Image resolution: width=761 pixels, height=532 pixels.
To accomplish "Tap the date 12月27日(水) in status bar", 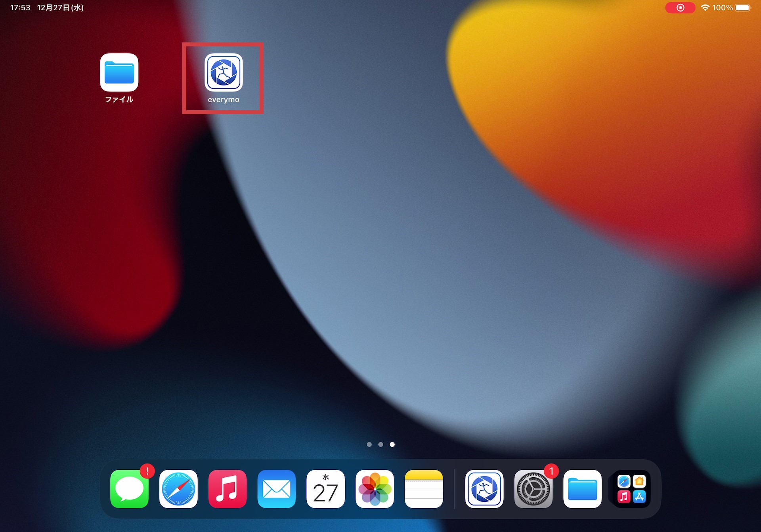I will [x=60, y=8].
